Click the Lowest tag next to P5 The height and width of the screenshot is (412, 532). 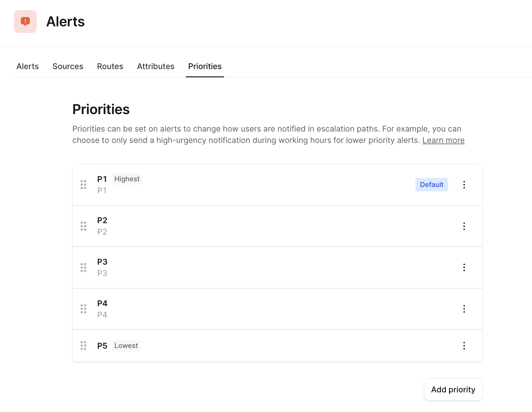126,346
